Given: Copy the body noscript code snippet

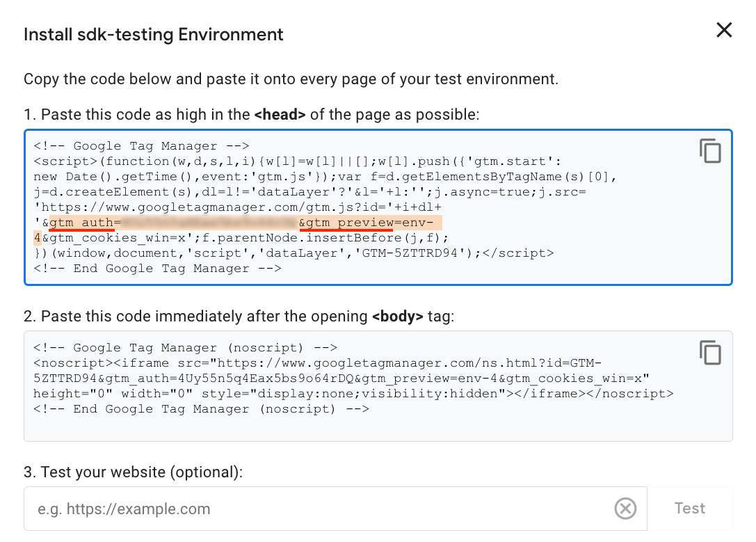Looking at the screenshot, I should pos(710,353).
